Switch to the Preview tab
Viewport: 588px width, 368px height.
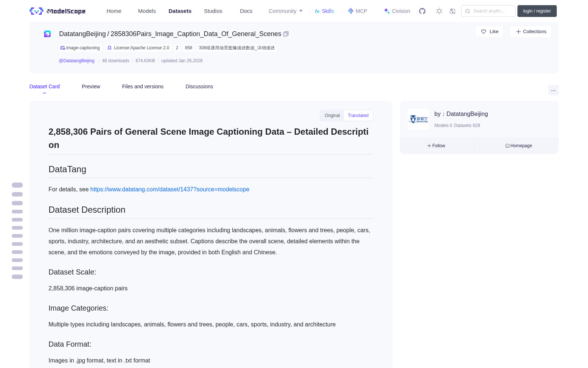point(91,86)
